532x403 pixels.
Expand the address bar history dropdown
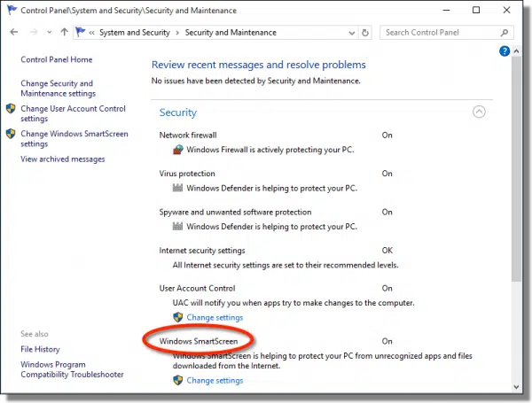coord(352,33)
